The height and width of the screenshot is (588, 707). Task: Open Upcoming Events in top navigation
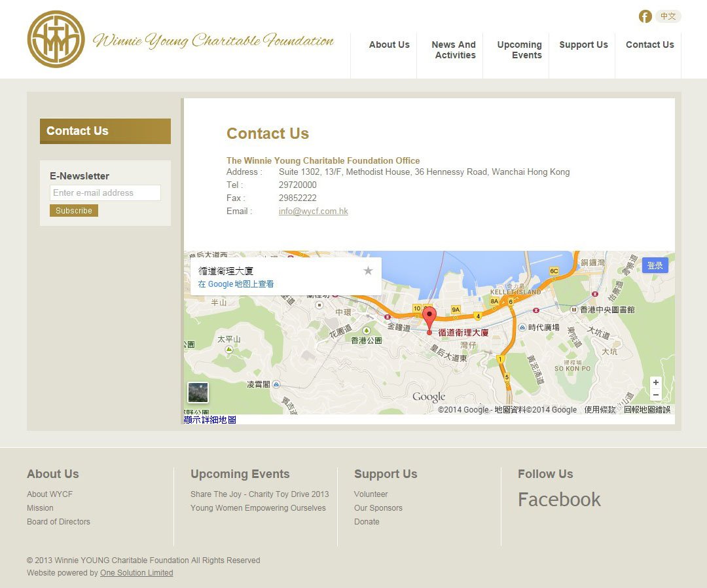[519, 50]
